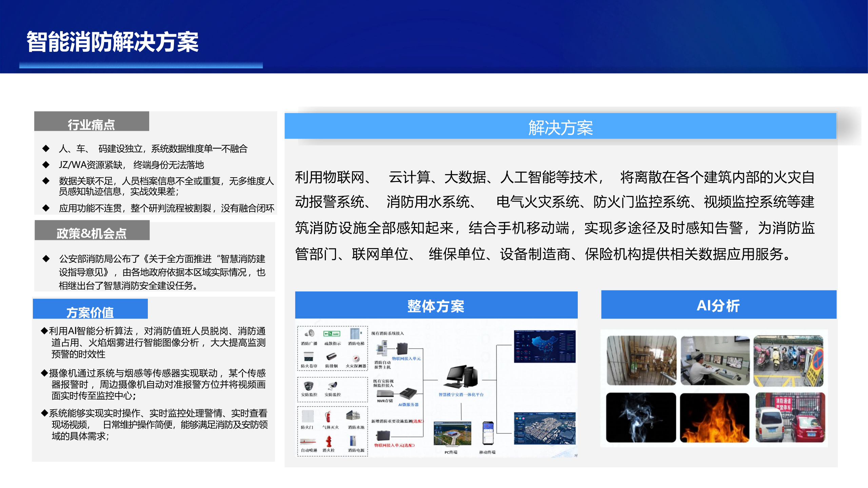The image size is (868, 488).
Task: Click the 气体灭火 fire extinguisher icon
Action: point(328,417)
